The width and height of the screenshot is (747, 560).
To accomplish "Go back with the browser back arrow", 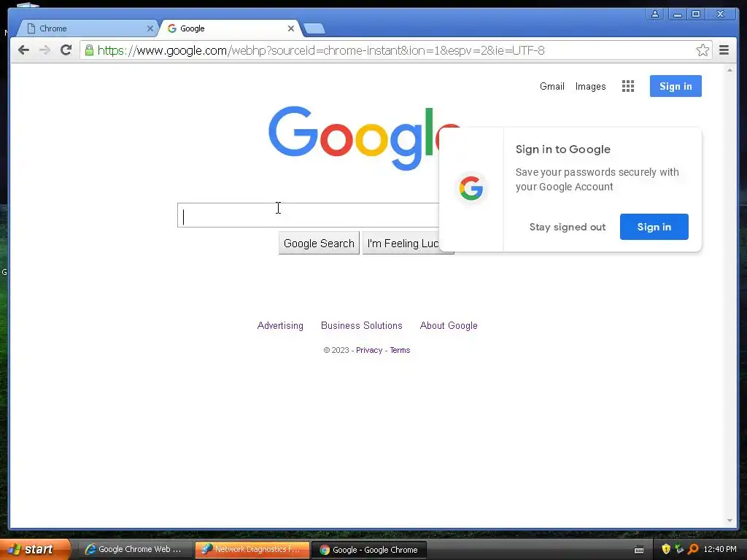I will [23, 50].
